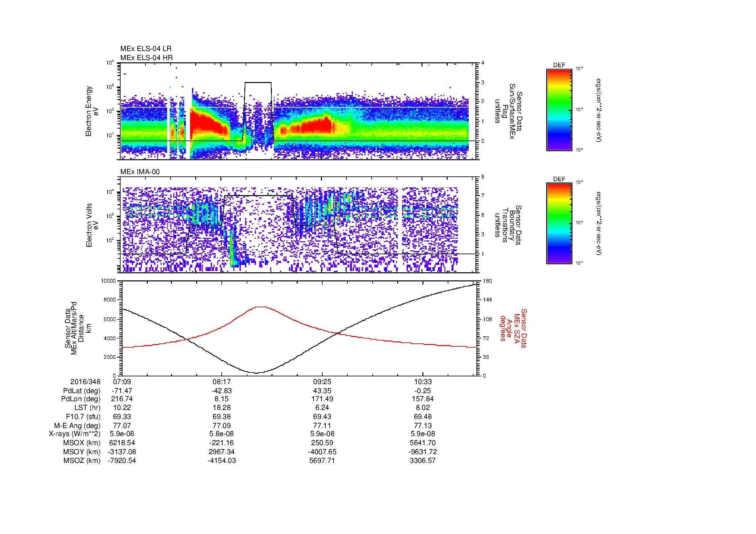Click PdLon value 216.74
Image resolution: width=756 pixels, height=534 pixels.
[x=122, y=399]
